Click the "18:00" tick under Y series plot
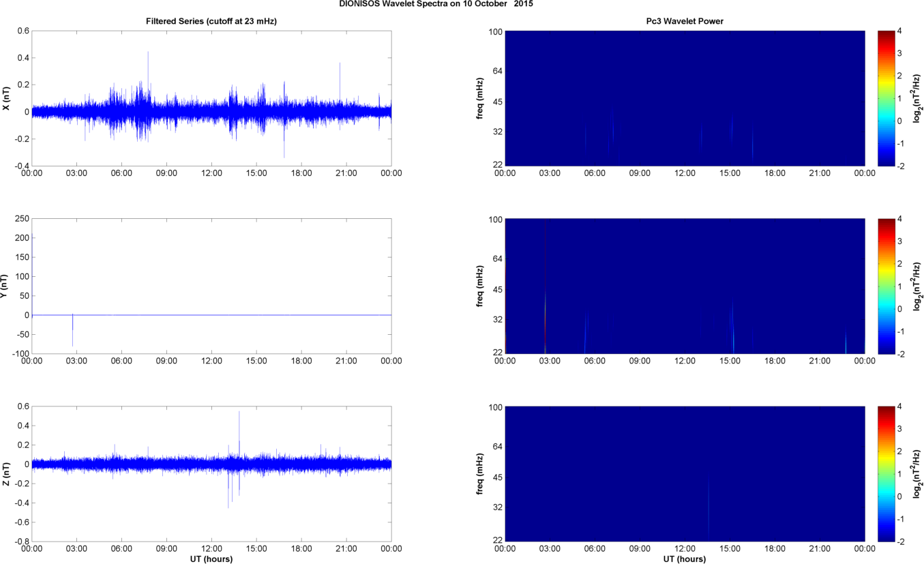The width and height of the screenshot is (924, 564). 301,361
